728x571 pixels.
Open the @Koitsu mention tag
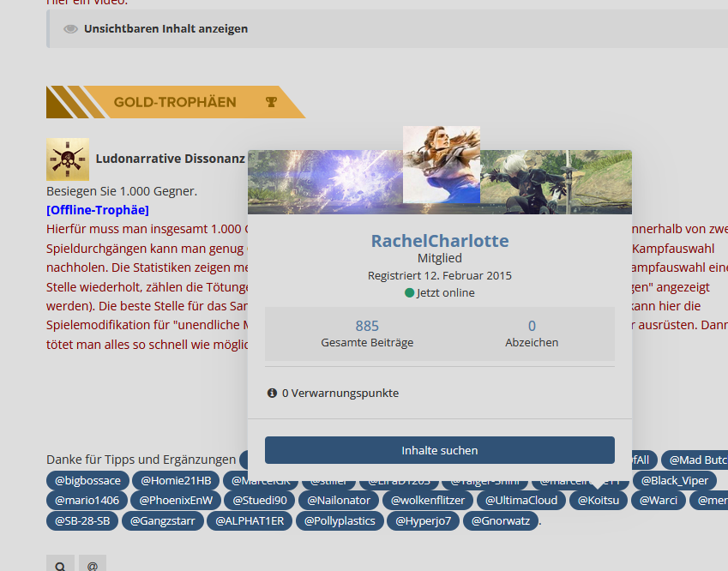(x=599, y=500)
